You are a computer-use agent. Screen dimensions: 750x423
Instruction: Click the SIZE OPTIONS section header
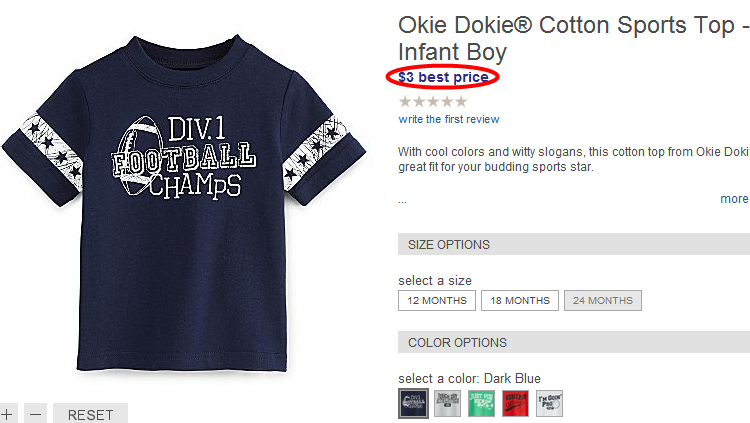tap(573, 245)
